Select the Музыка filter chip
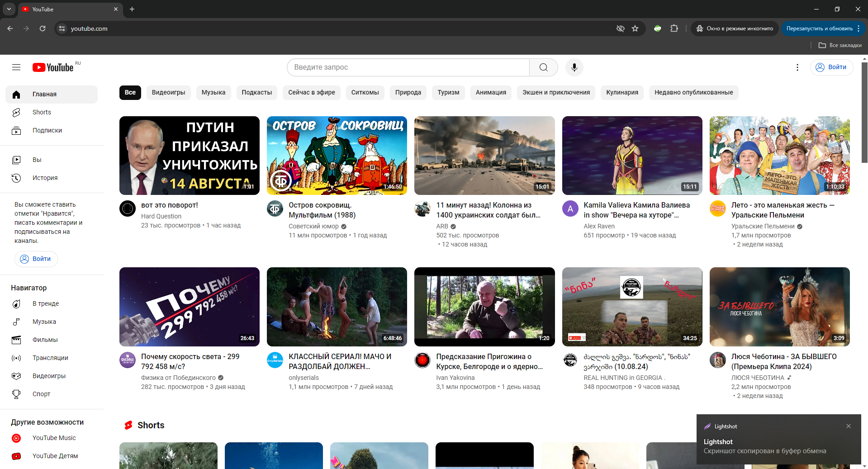The width and height of the screenshot is (868, 469). click(213, 92)
